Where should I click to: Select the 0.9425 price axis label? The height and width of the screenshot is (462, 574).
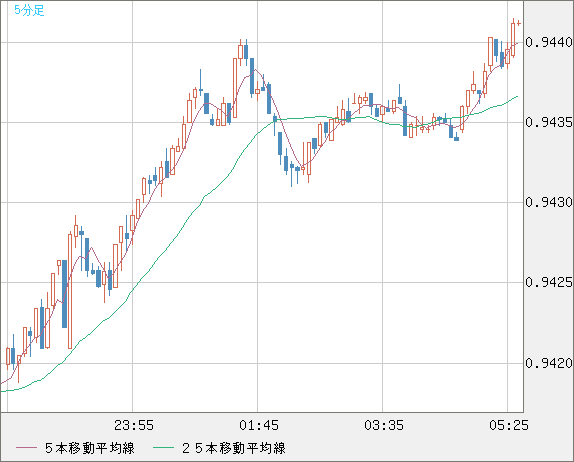pos(549,282)
